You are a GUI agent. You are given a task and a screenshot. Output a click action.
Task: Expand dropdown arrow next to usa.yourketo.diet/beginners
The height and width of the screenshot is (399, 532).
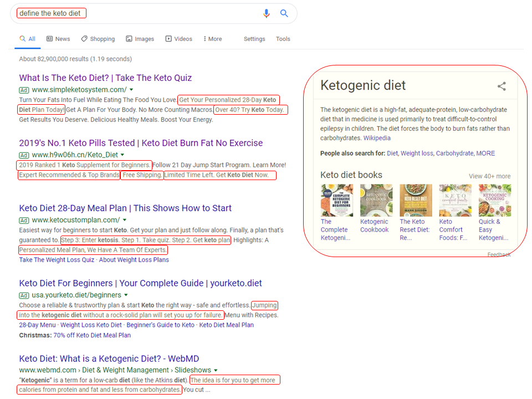point(126,295)
